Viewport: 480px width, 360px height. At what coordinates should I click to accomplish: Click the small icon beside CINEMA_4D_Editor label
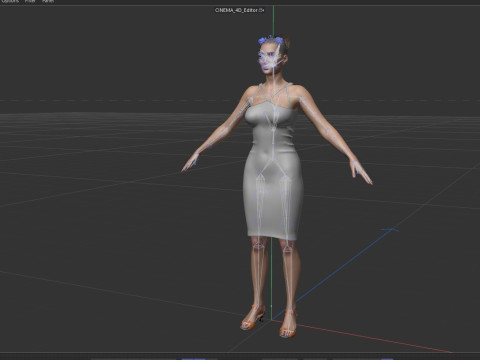pos(262,10)
